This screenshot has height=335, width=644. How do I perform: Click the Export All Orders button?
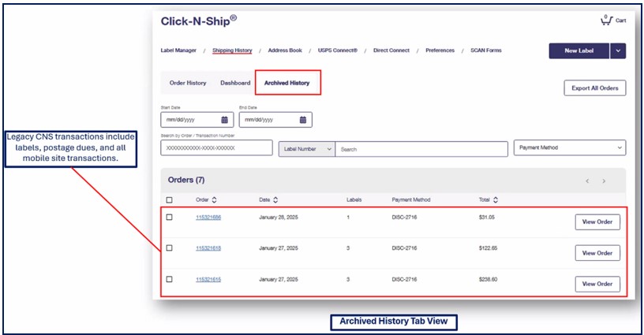pyautogui.click(x=595, y=87)
